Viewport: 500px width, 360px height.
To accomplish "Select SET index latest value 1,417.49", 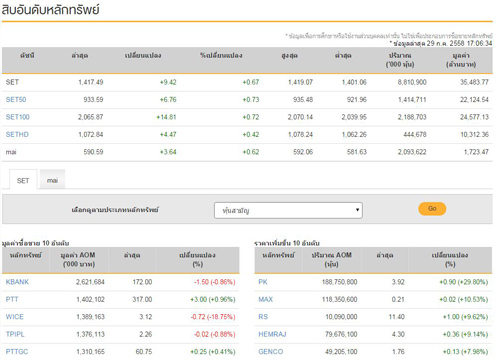I will point(91,82).
